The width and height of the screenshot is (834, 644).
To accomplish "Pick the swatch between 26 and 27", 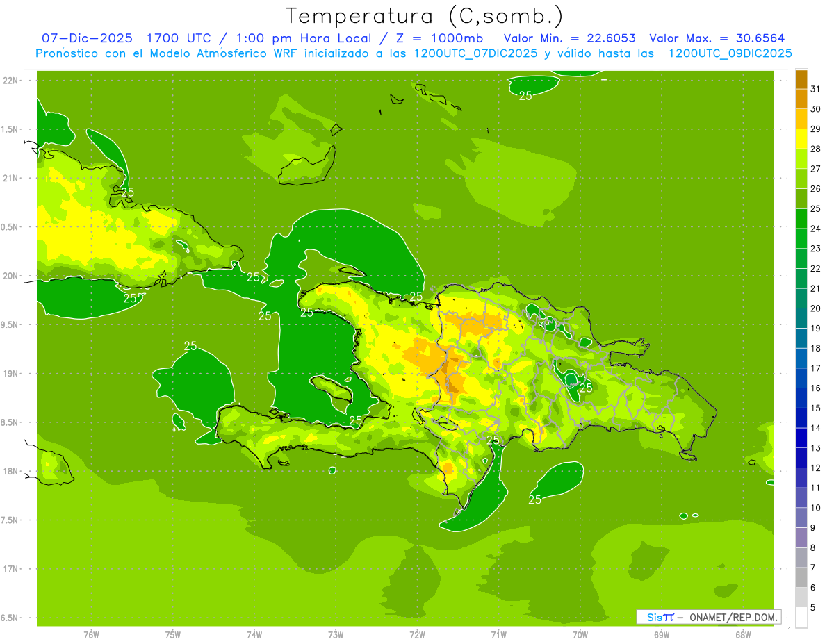I will (801, 179).
